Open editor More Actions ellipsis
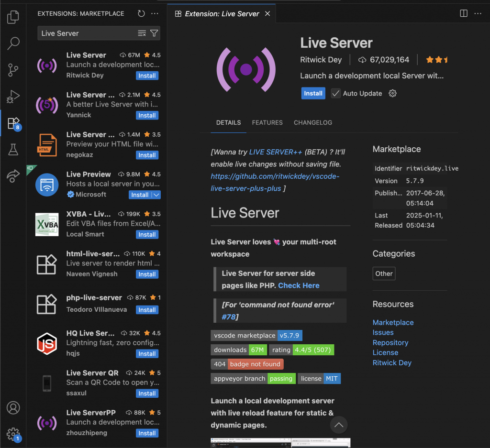This screenshot has width=490, height=448. click(x=478, y=13)
